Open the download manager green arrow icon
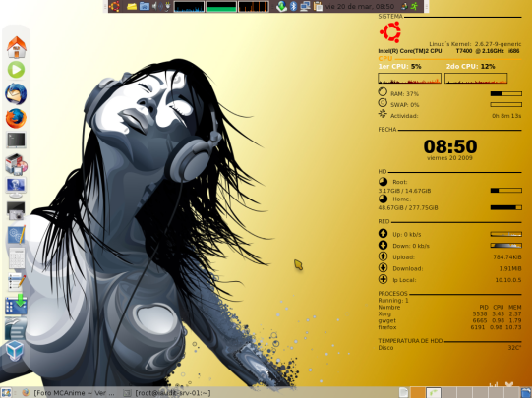532x398 pixels. tap(16, 304)
